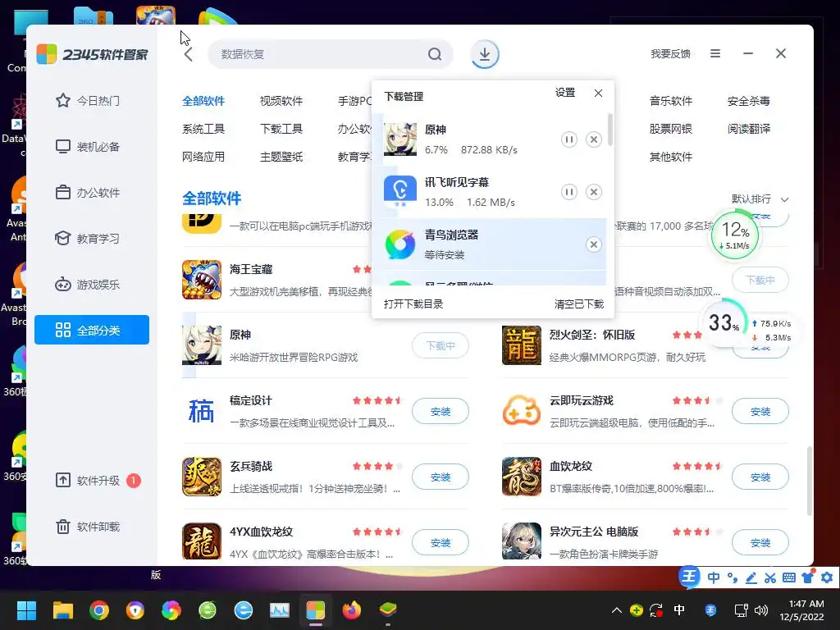Click IME toolbar settings gear
Image resolution: width=840 pixels, height=630 pixels.
[827, 578]
